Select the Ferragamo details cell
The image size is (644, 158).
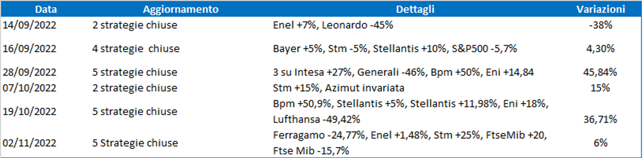[410, 143]
